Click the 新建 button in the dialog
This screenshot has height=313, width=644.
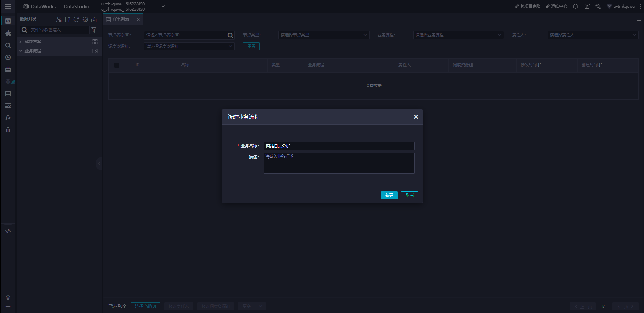pyautogui.click(x=389, y=195)
